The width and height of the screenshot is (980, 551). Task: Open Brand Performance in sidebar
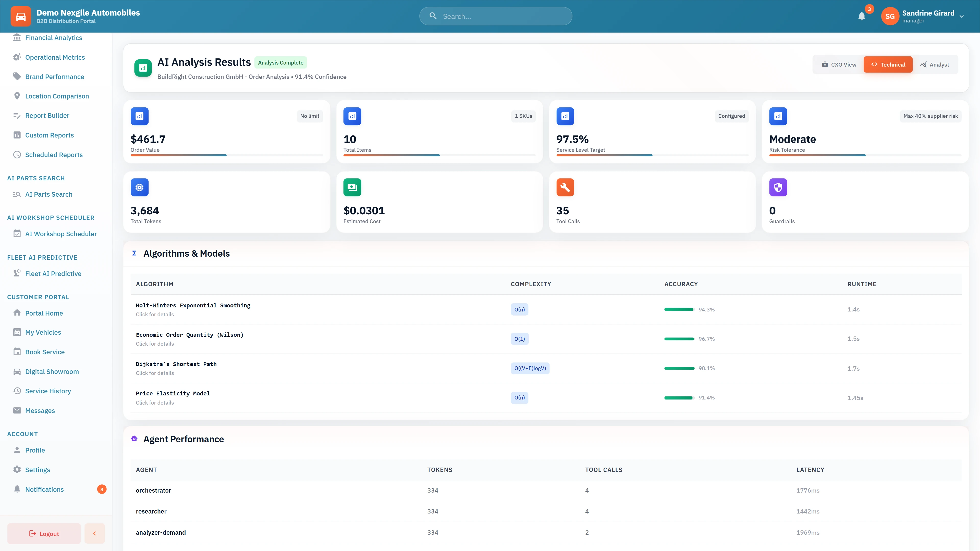54,77
